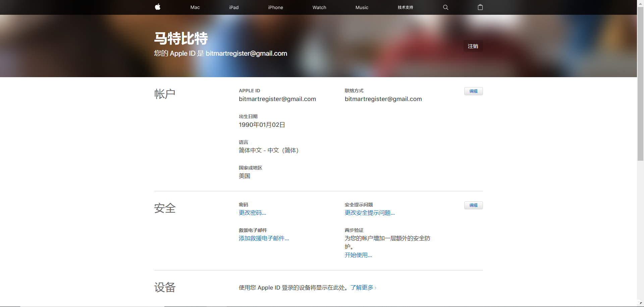This screenshot has height=307, width=644.
Task: Go to the iPad section
Action: coord(234,7)
